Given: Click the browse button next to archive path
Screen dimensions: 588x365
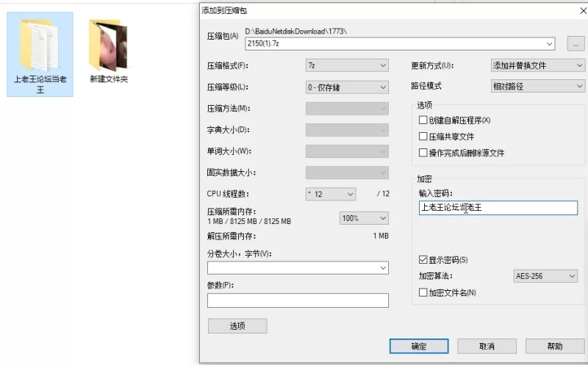Looking at the screenshot, I should click(x=576, y=44).
